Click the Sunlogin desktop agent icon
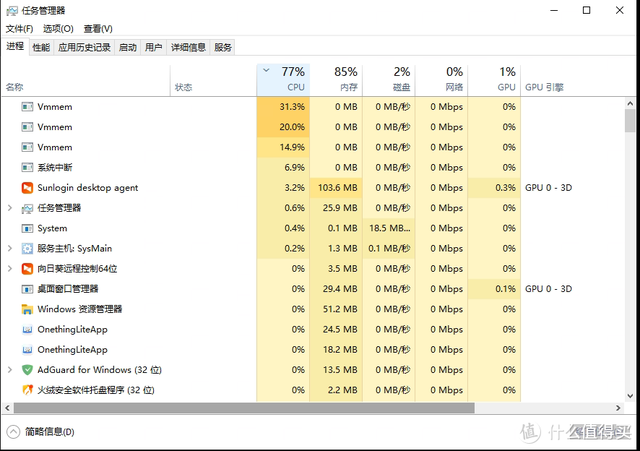The height and width of the screenshot is (451, 640). 27,188
